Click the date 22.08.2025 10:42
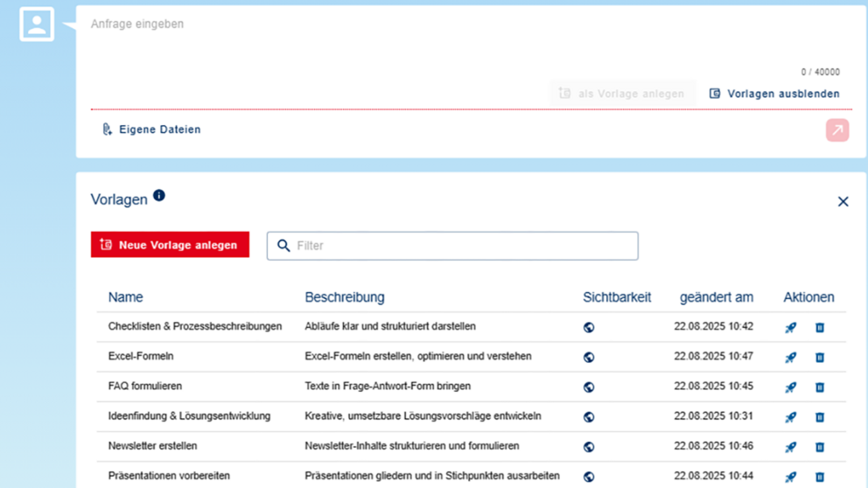Screen dimensions: 868x488 point(713,326)
